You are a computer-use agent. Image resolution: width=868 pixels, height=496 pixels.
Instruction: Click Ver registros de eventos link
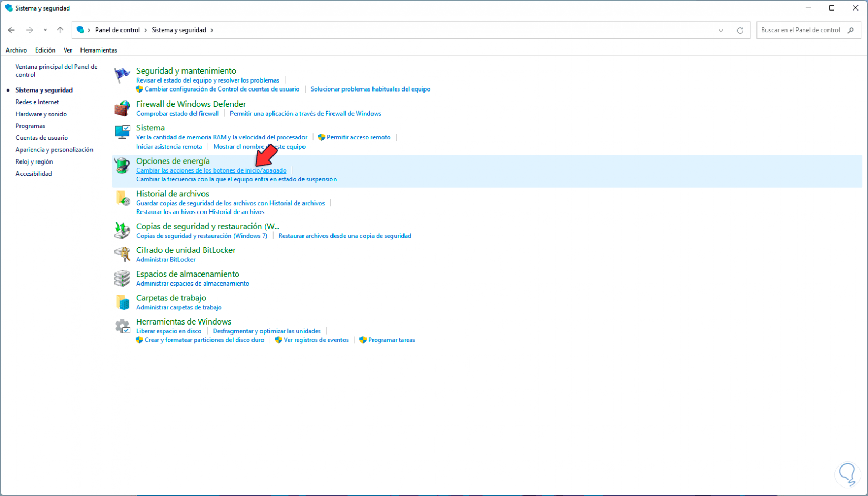(316, 340)
